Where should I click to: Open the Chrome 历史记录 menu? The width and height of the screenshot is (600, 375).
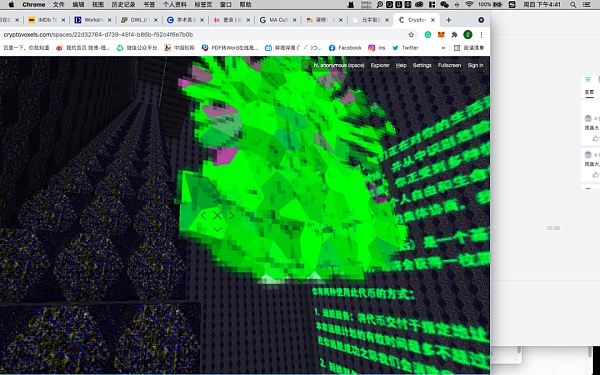123,5
